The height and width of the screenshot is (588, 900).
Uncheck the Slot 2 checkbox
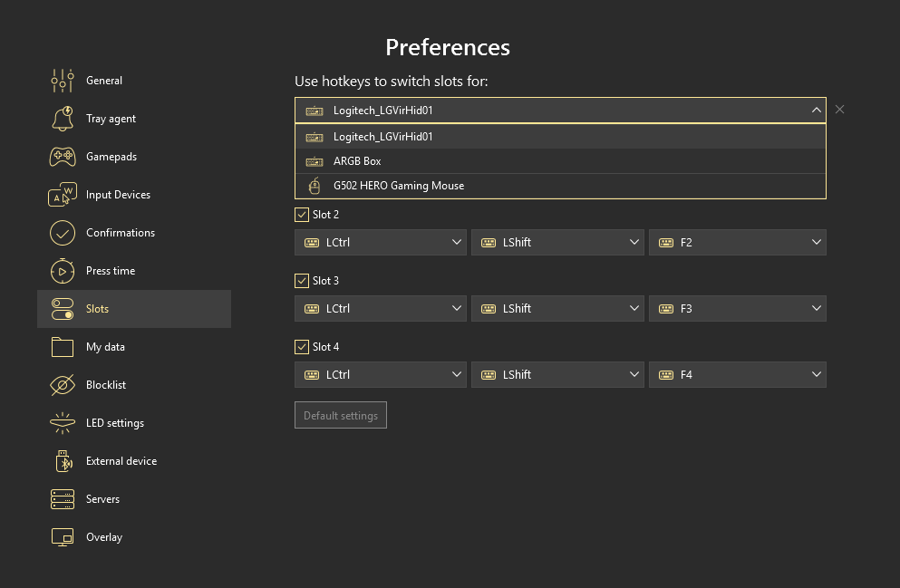pos(302,215)
